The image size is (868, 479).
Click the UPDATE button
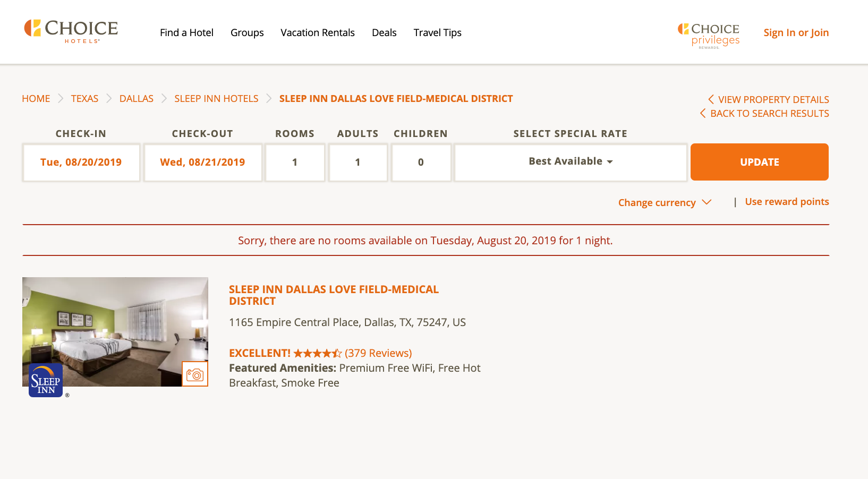coord(760,162)
